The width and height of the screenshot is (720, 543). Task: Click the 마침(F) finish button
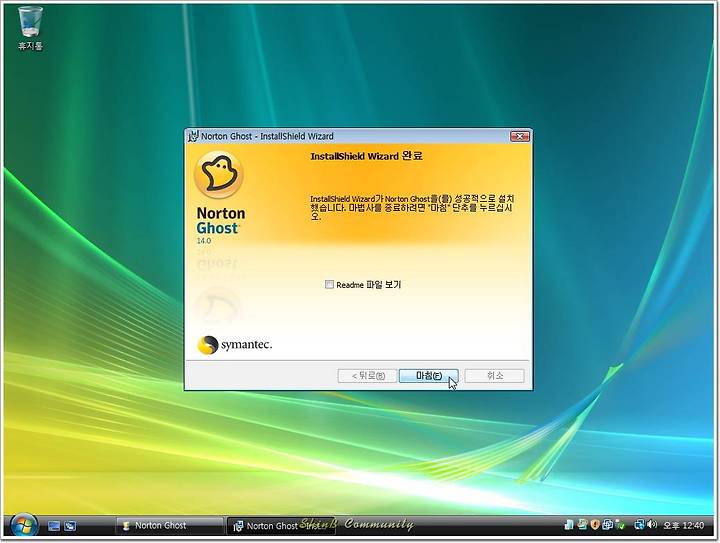(x=428, y=376)
